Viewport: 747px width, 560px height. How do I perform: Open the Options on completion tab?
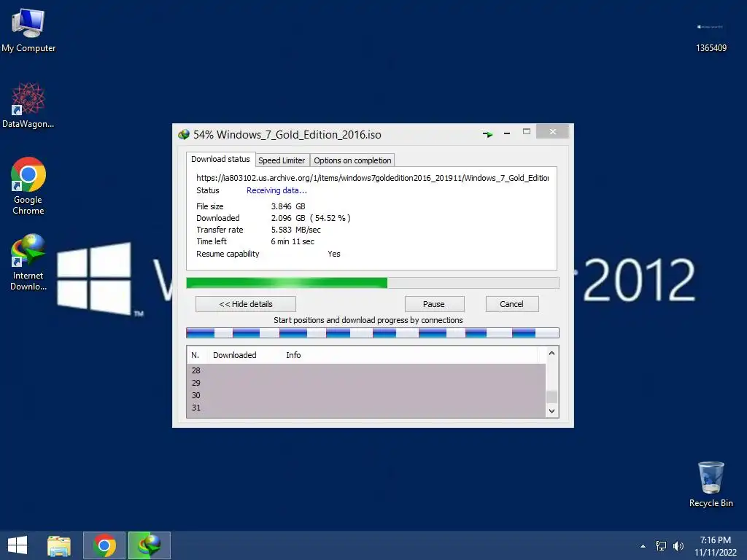click(352, 160)
